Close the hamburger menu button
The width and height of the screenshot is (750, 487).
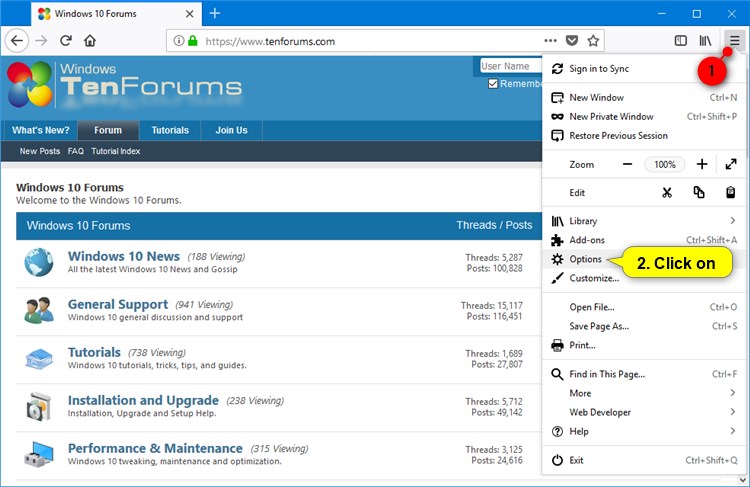[734, 41]
